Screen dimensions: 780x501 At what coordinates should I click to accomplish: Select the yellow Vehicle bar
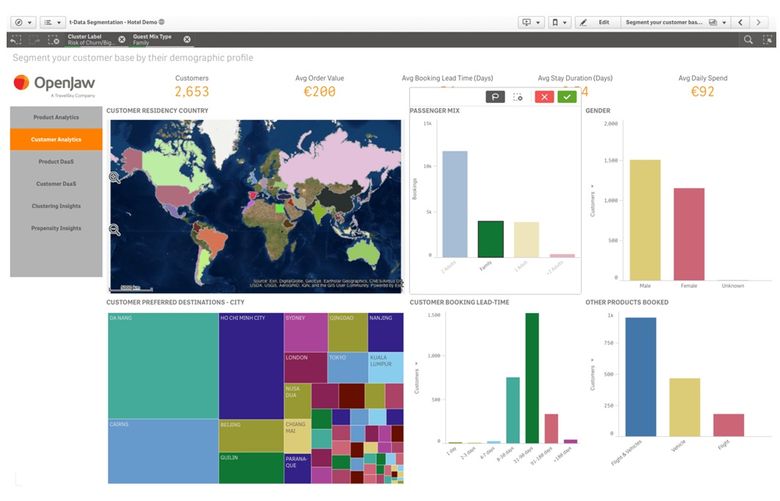click(684, 407)
